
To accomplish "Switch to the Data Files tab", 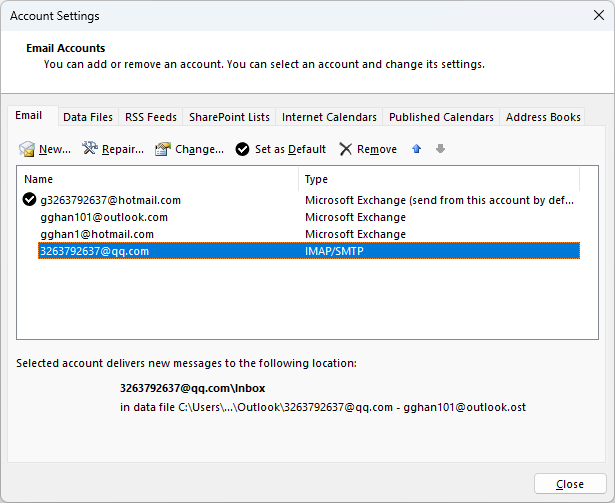I will coord(88,117).
